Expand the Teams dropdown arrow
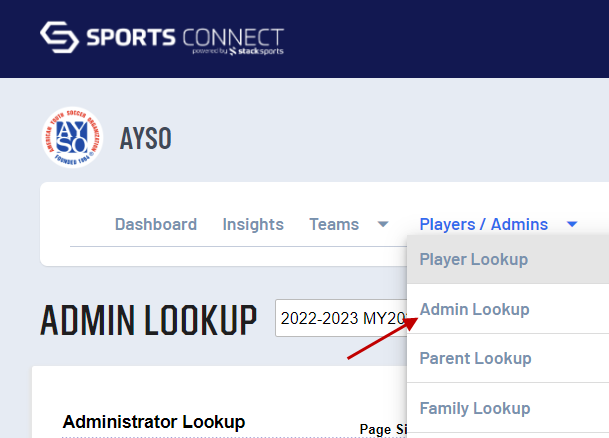Screen dimensions: 609x438 (x=383, y=225)
